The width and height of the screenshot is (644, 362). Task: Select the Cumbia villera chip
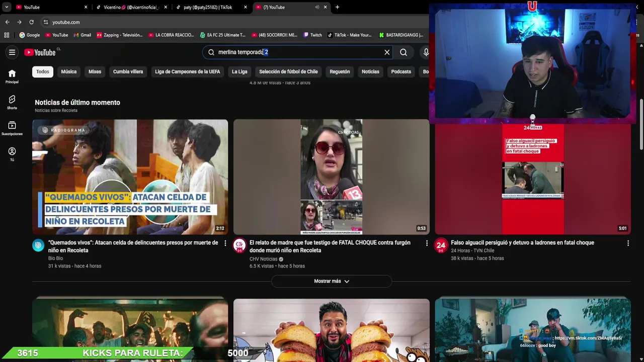[128, 71]
